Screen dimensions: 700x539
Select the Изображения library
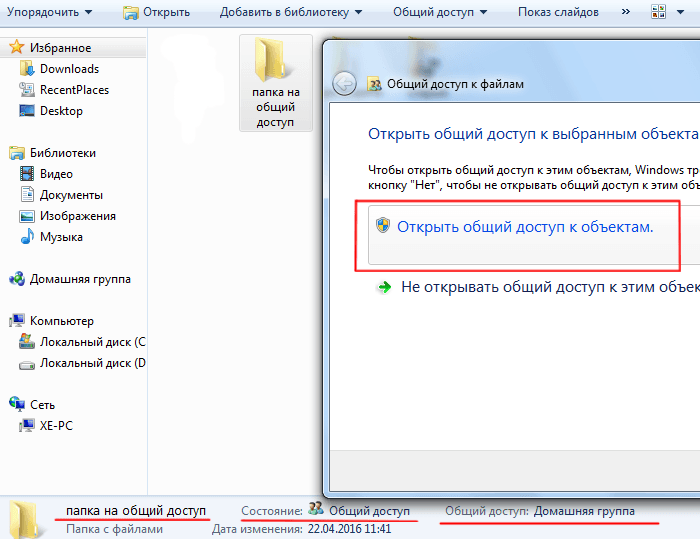pos(77,216)
